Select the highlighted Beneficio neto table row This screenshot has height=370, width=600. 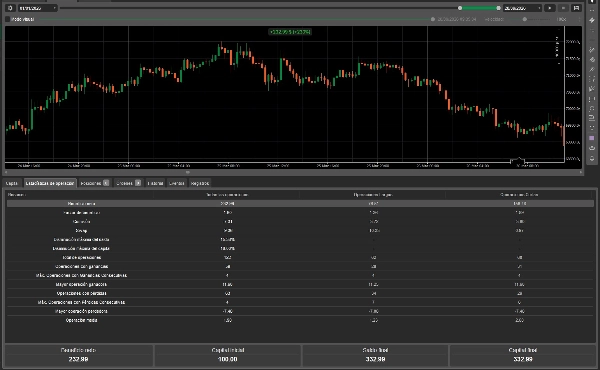pos(300,204)
